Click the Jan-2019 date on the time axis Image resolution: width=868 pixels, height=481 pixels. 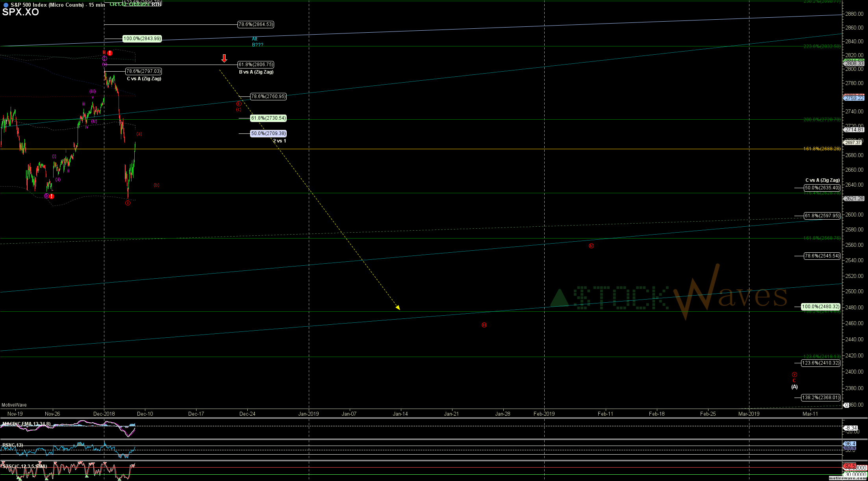pos(308,414)
